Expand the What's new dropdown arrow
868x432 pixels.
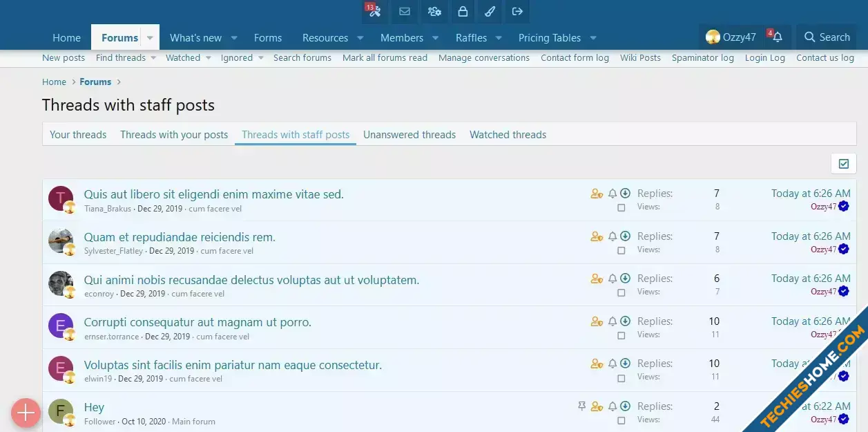234,38
